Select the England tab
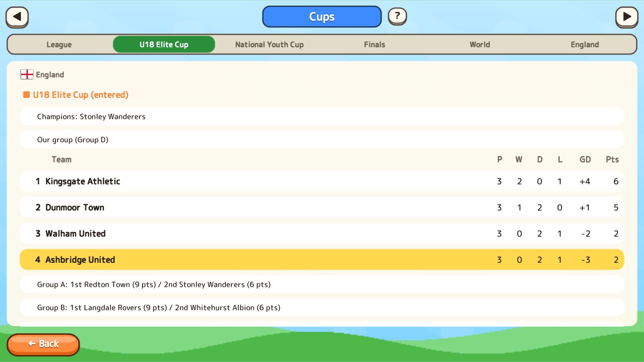Viewport: 644px width, 362px height. pyautogui.click(x=585, y=45)
